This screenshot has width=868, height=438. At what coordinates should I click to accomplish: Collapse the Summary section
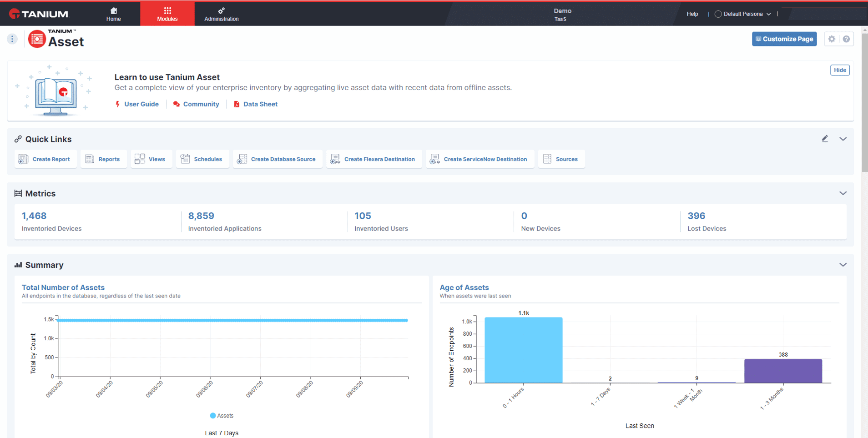pyautogui.click(x=843, y=265)
